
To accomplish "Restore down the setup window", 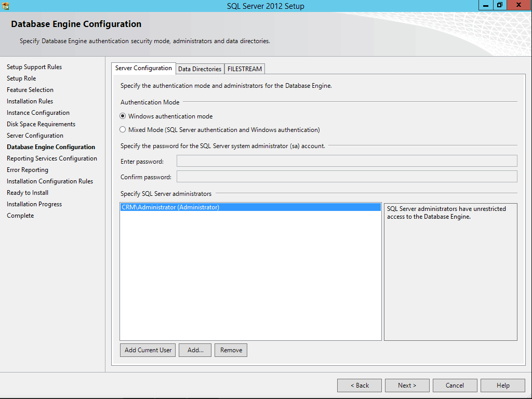I will coord(500,5).
